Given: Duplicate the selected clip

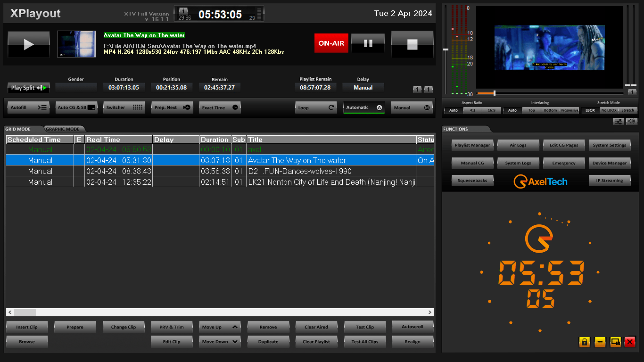Looking at the screenshot, I should pyautogui.click(x=268, y=342).
